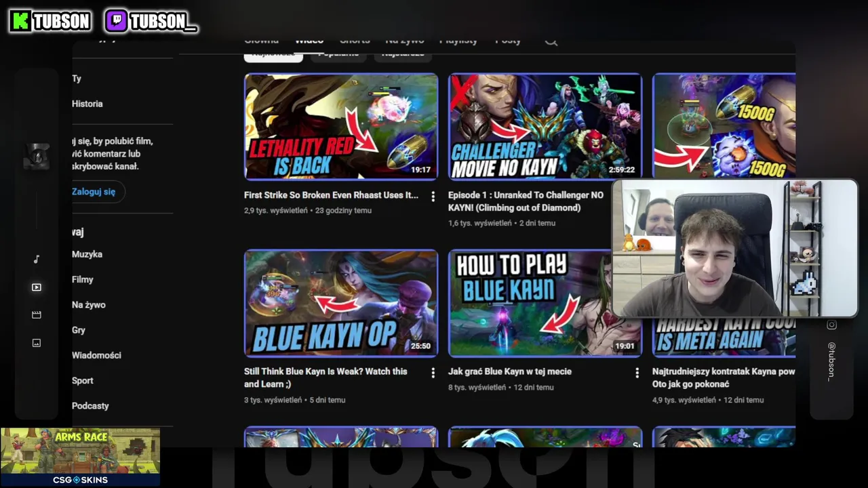Open title First Strike So Broken Even Rhaast Uses It
Screen dimensions: 868x488
tap(331, 195)
